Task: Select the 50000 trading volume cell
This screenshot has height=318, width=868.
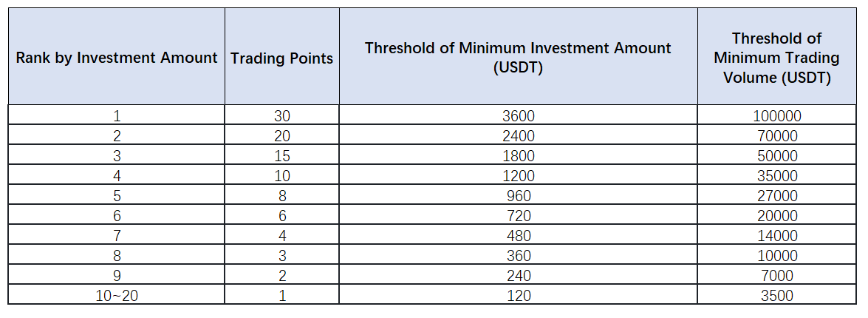Action: coord(776,156)
